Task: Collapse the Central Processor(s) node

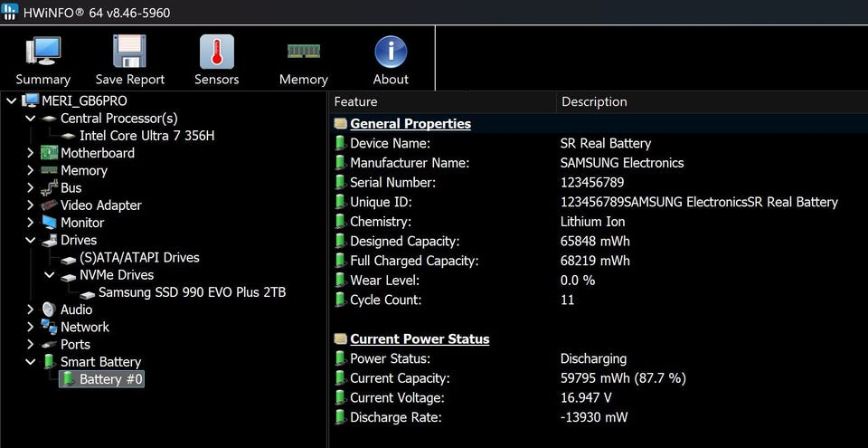Action: pyautogui.click(x=31, y=118)
